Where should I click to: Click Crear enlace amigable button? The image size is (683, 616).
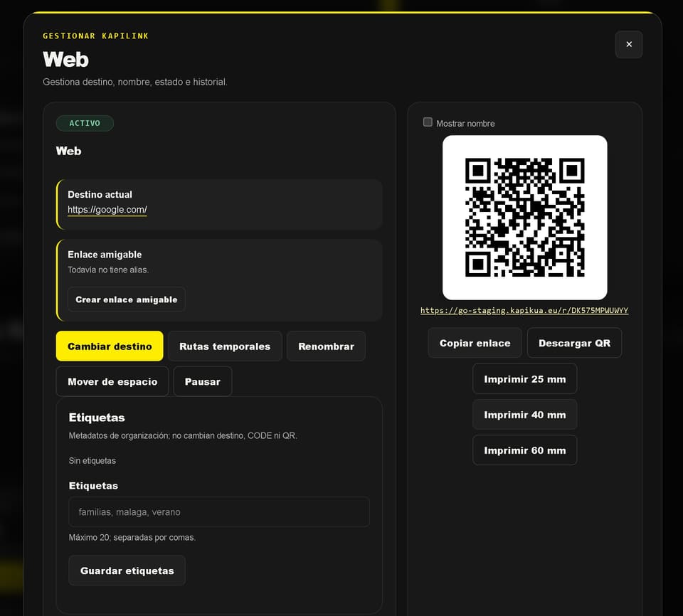click(x=127, y=299)
